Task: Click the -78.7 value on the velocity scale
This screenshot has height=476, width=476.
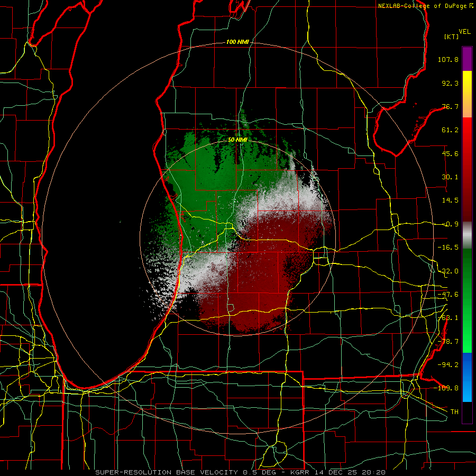Action: 448,342
